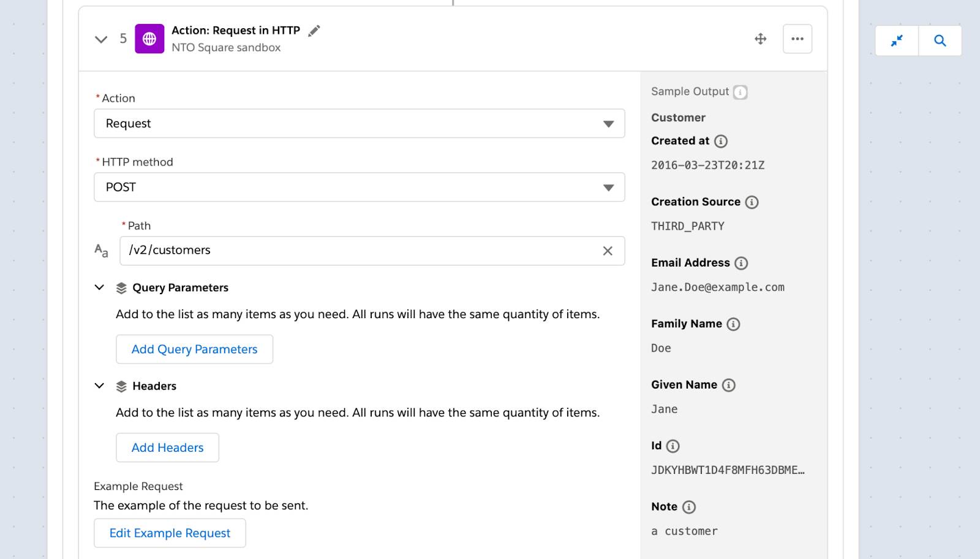The width and height of the screenshot is (980, 559).
Task: Click the collapse view arrows icon
Action: [x=897, y=40]
